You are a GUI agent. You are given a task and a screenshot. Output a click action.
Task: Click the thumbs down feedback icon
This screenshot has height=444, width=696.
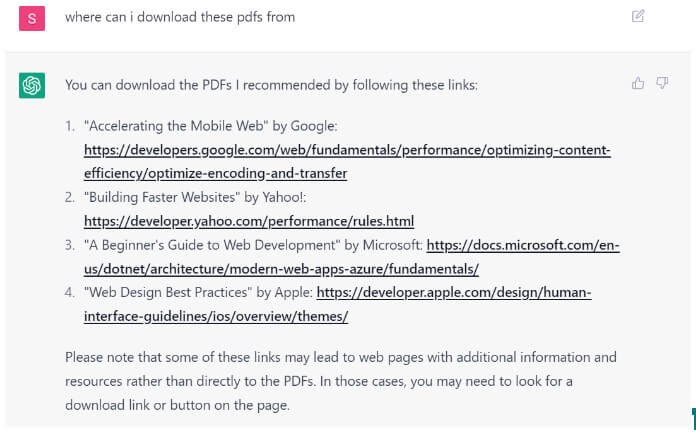(x=662, y=84)
